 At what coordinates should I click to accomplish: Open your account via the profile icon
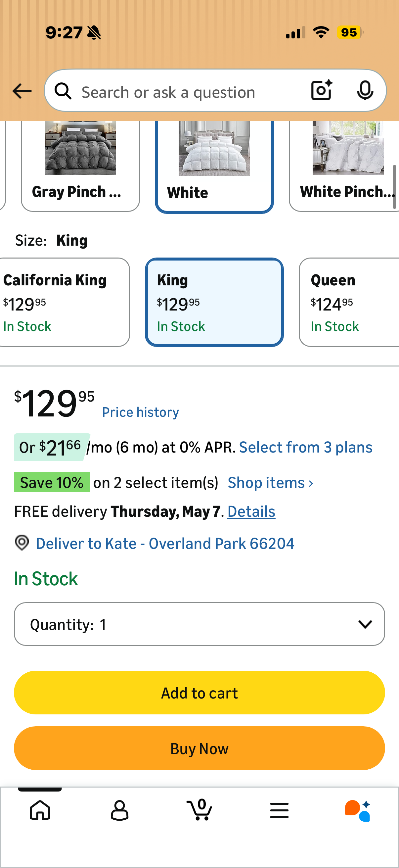pos(119,810)
